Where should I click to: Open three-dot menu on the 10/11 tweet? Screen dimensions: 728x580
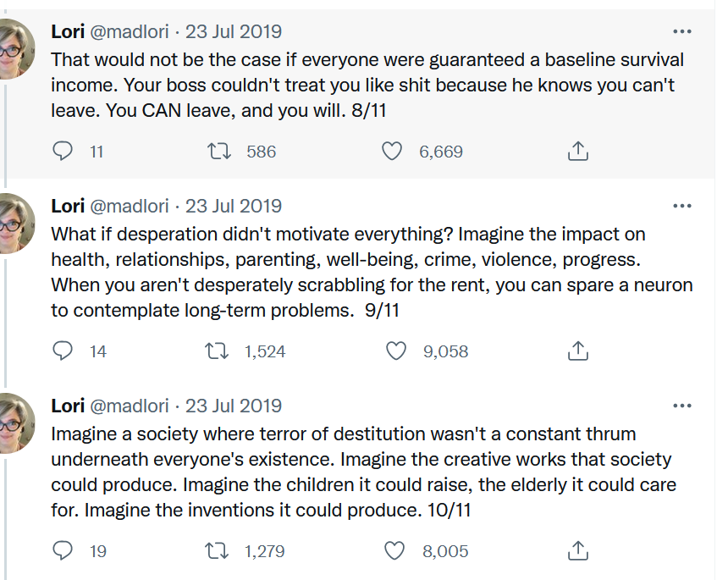pos(682,406)
